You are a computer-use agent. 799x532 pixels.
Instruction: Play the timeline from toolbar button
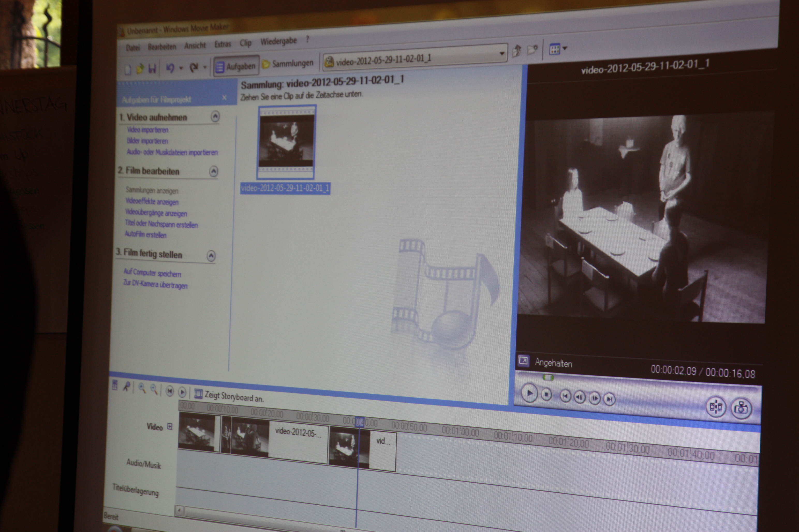pyautogui.click(x=182, y=392)
